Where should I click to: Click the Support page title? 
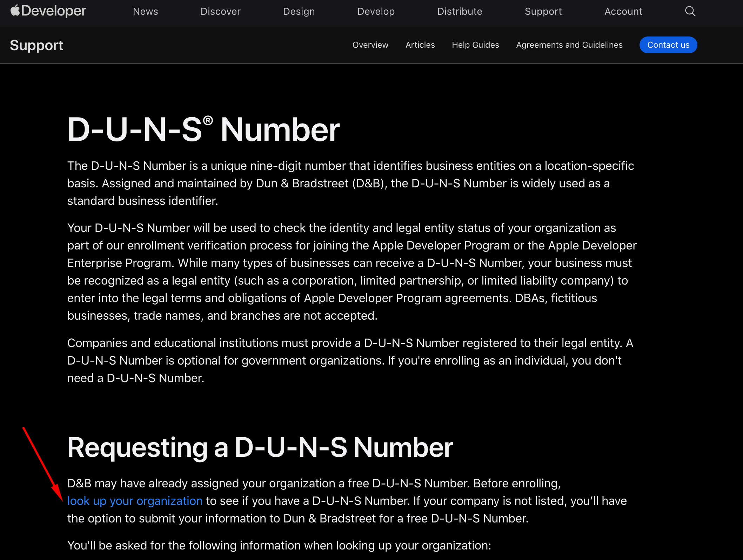click(x=36, y=45)
